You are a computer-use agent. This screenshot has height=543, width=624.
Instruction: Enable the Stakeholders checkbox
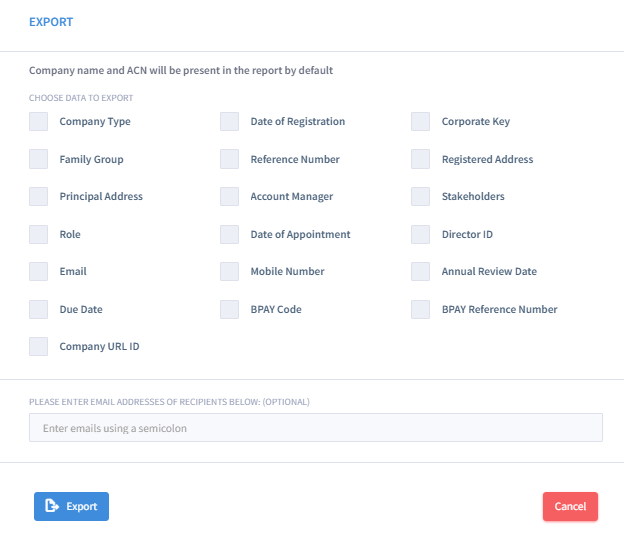coord(421,196)
